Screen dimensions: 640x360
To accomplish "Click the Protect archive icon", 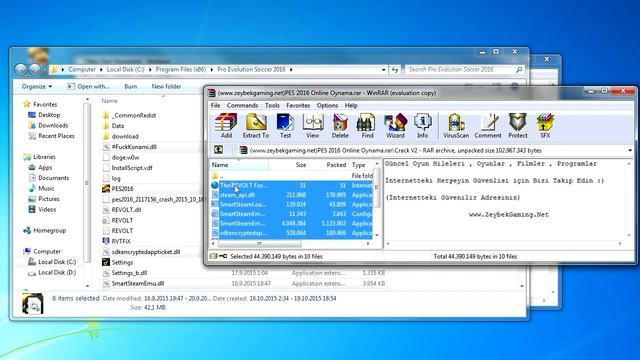I will 518,126.
